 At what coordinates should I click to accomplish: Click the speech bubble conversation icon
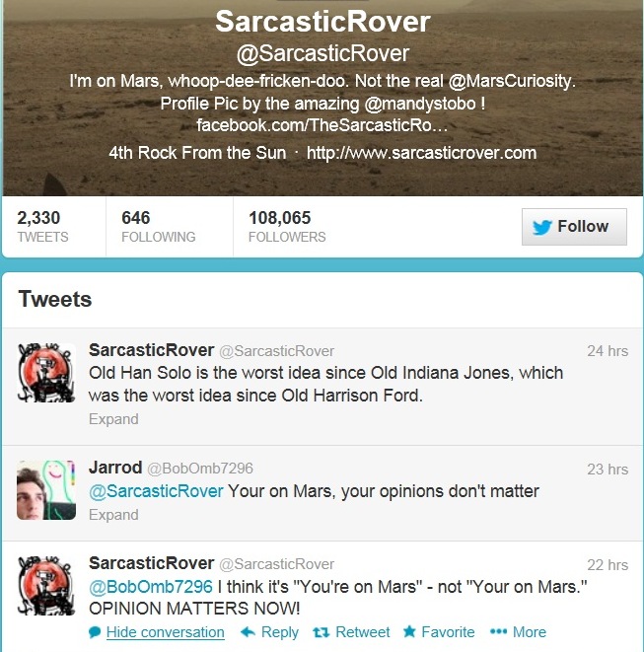pyautogui.click(x=95, y=632)
